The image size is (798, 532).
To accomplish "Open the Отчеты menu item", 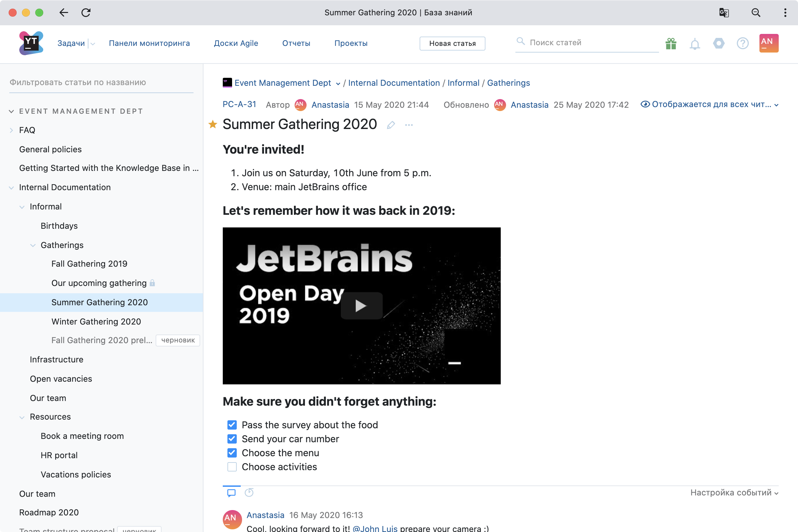I will coord(297,42).
